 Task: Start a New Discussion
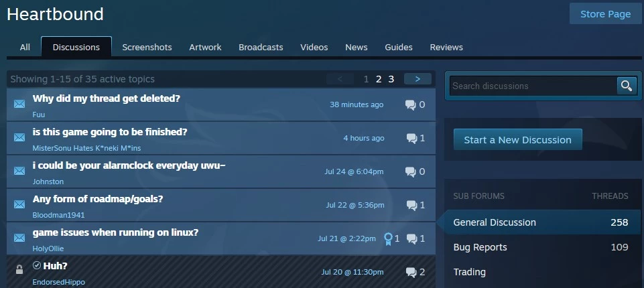(x=517, y=139)
